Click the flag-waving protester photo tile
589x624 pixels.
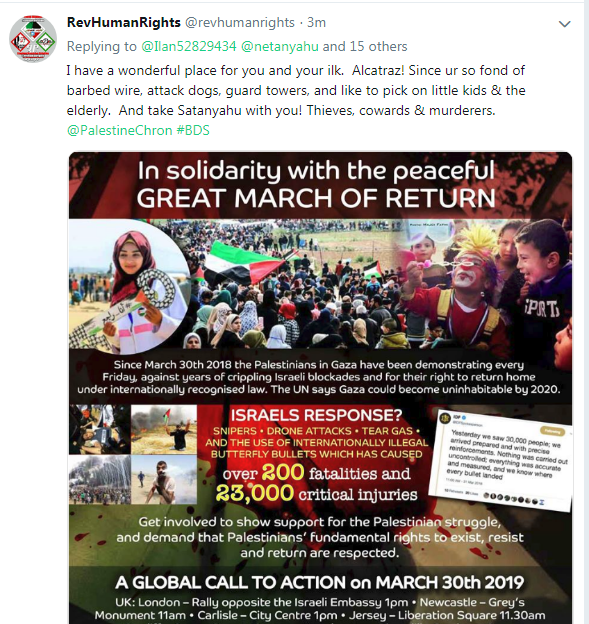pyautogui.click(x=164, y=430)
